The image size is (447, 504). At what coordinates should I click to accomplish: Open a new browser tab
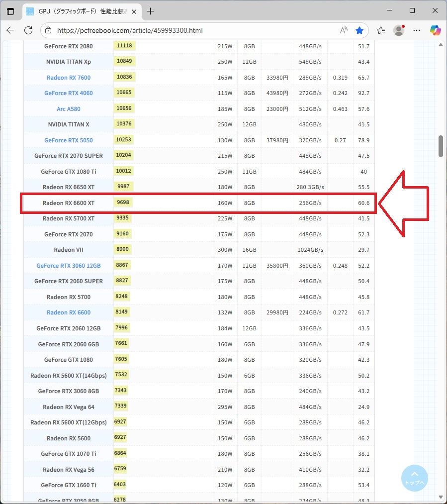pos(150,11)
